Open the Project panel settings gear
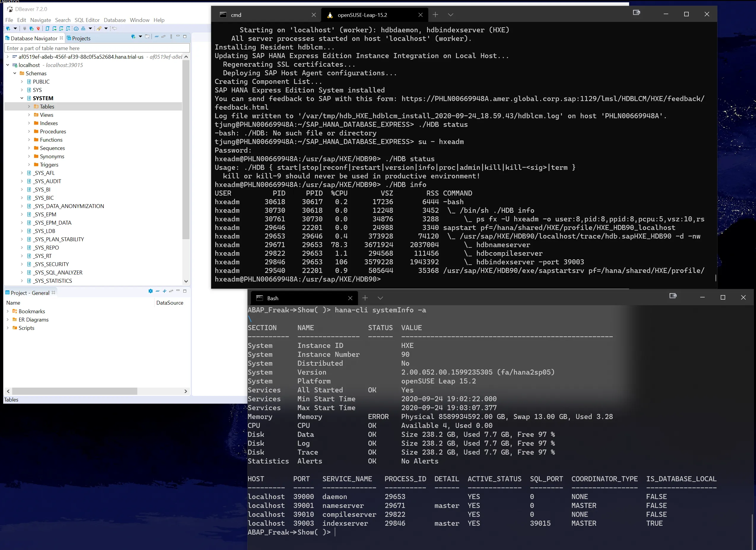The height and width of the screenshot is (550, 756). click(x=151, y=291)
